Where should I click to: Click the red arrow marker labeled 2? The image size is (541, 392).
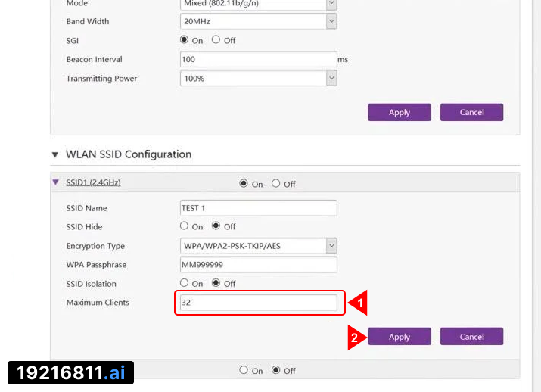(x=356, y=338)
